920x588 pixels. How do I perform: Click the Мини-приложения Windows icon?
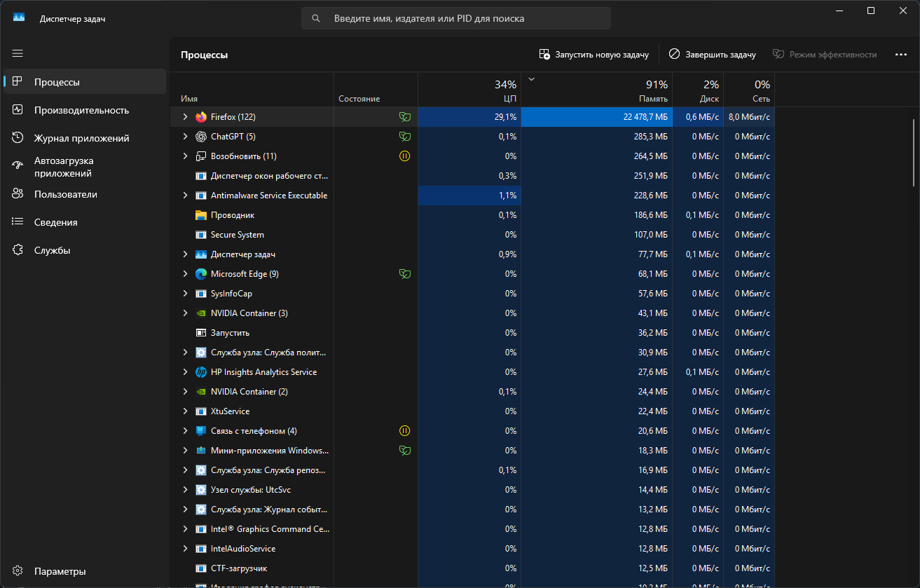[201, 451]
